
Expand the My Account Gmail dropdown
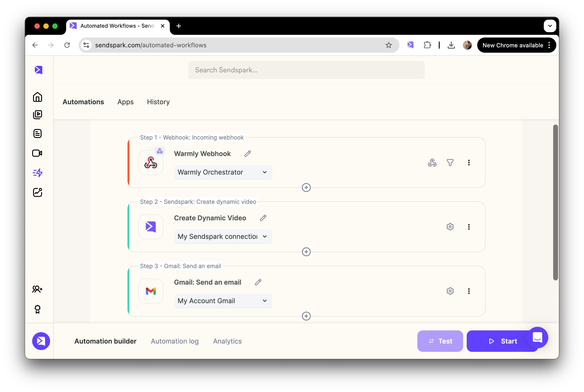[x=223, y=301]
